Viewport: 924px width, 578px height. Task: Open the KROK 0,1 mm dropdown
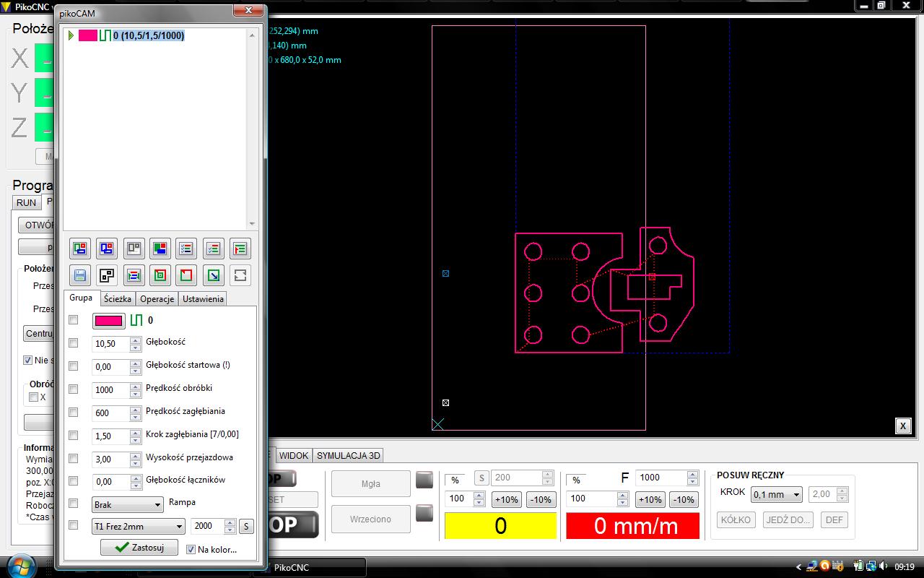point(777,495)
